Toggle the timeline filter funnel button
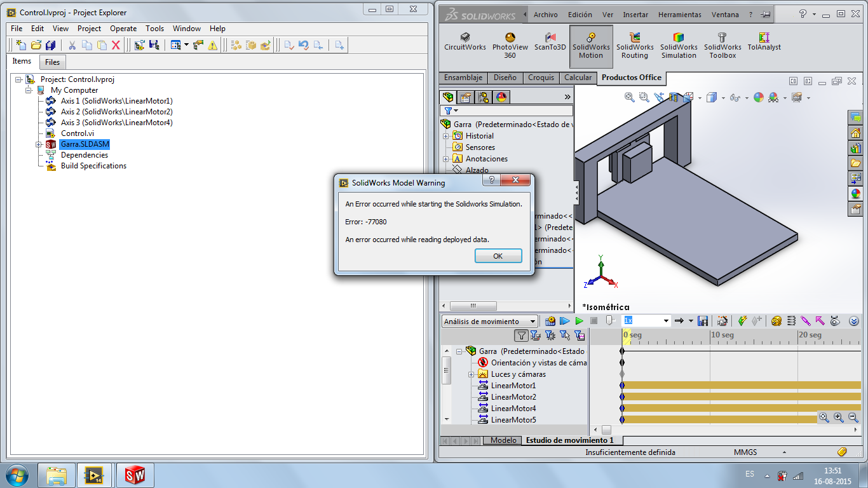 tap(521, 335)
